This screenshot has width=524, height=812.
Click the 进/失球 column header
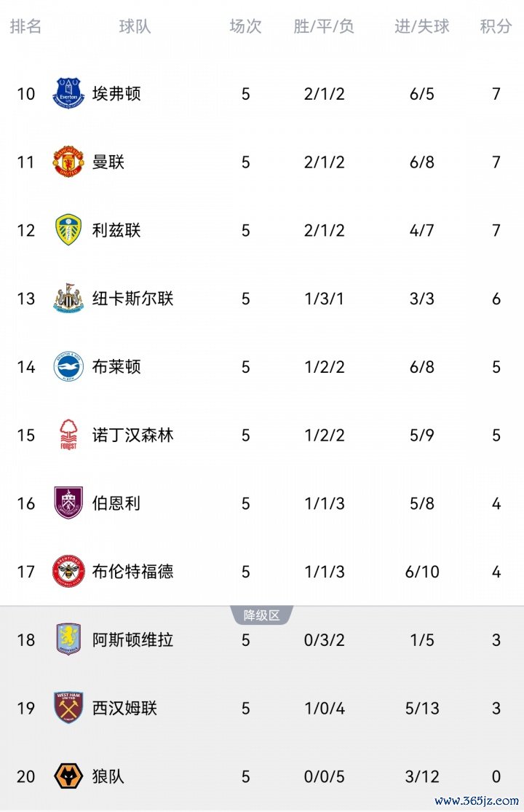click(421, 26)
